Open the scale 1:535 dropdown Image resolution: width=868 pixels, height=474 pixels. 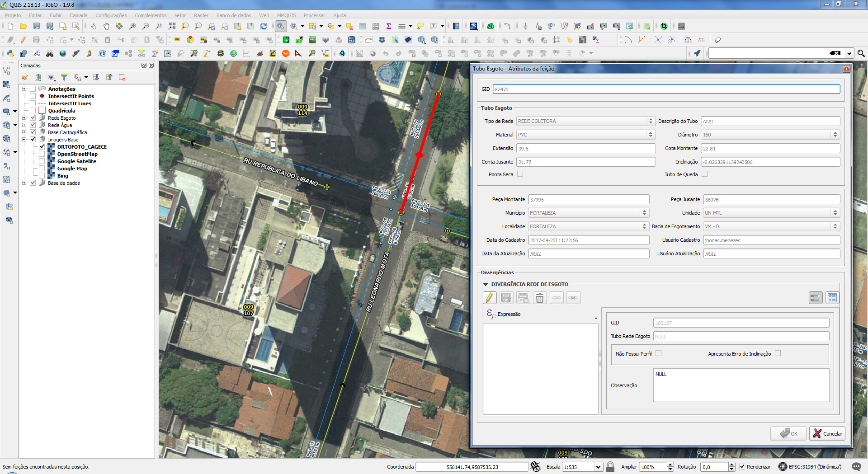[x=598, y=467]
